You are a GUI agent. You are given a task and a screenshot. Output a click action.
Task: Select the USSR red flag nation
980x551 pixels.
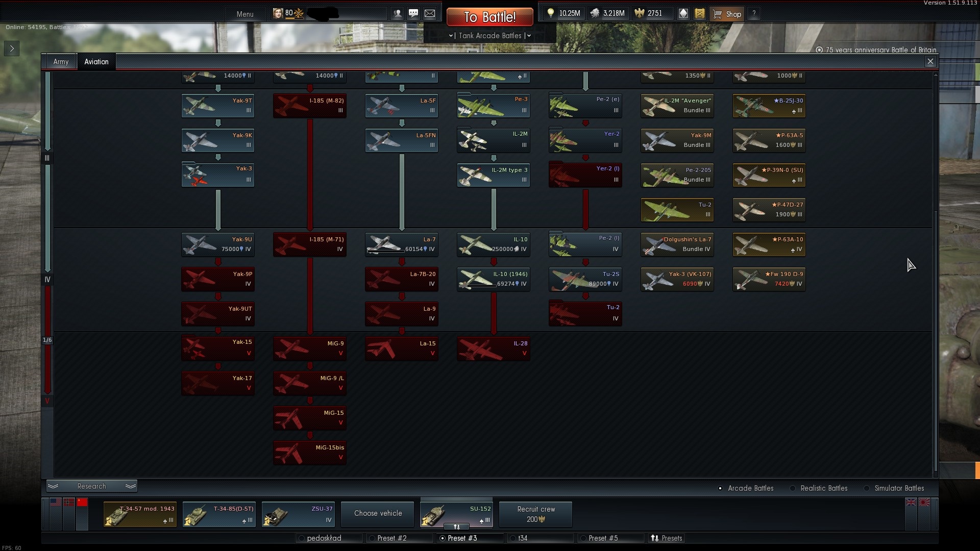[x=82, y=503]
